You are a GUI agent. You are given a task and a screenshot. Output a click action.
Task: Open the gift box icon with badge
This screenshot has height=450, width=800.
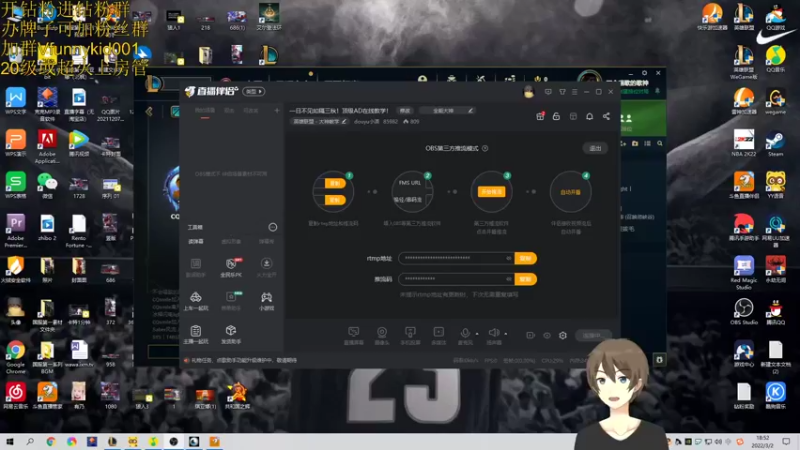(540, 116)
